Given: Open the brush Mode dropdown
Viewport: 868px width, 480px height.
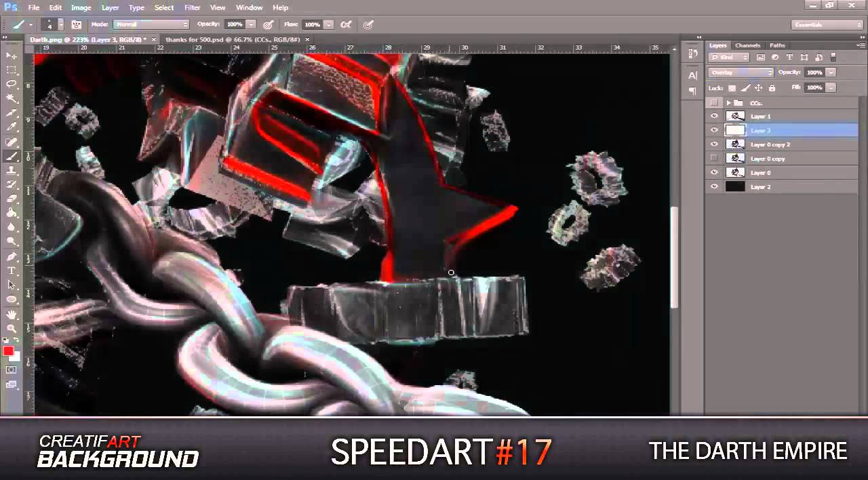Looking at the screenshot, I should (x=151, y=24).
